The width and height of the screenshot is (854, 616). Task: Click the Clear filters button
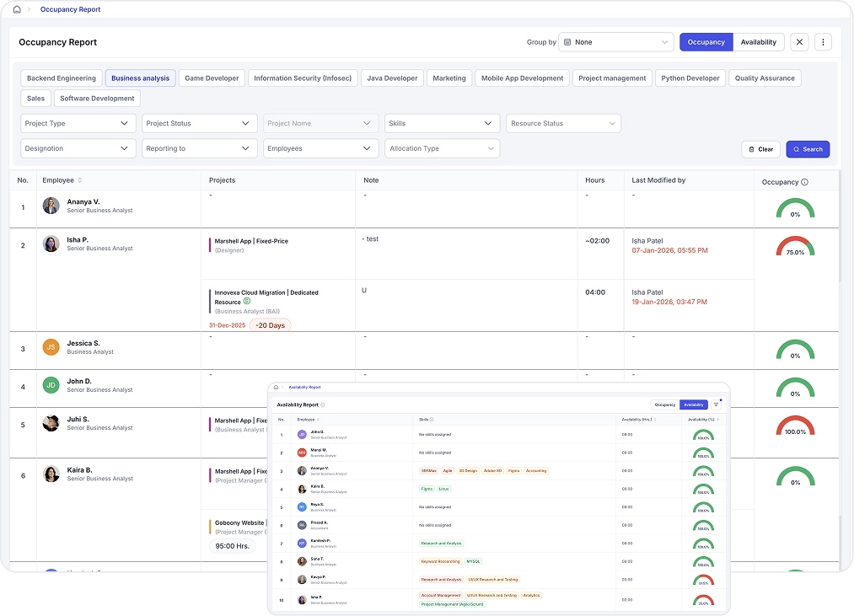[x=761, y=149]
